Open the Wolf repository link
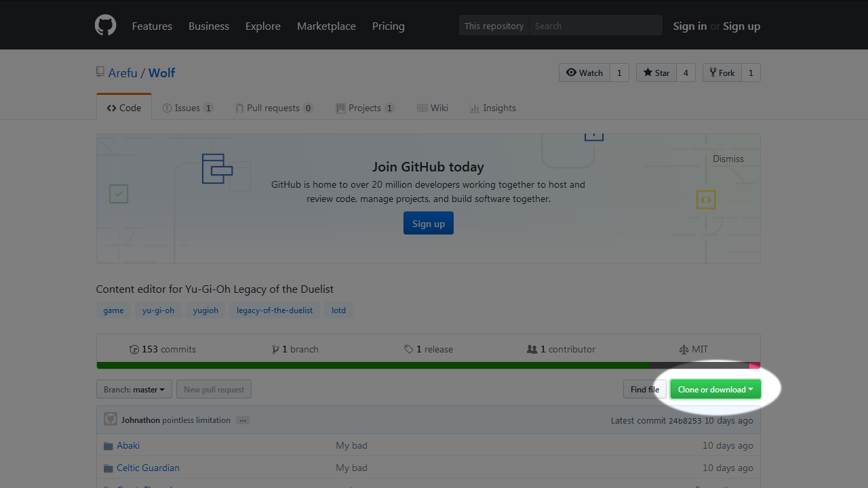Viewport: 868px width, 488px height. point(162,73)
